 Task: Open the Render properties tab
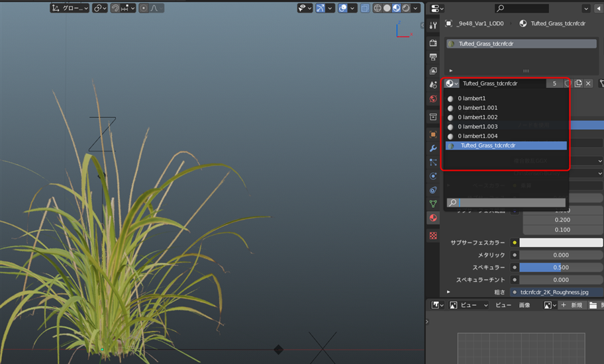tap(433, 43)
